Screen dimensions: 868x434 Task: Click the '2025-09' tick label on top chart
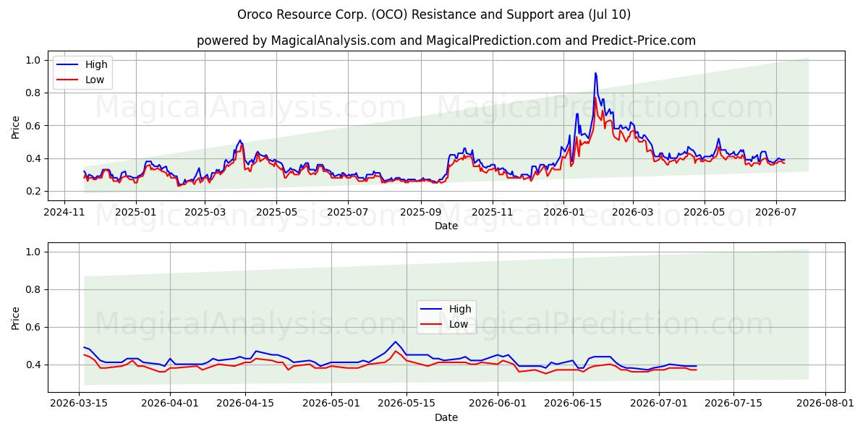click(420, 212)
